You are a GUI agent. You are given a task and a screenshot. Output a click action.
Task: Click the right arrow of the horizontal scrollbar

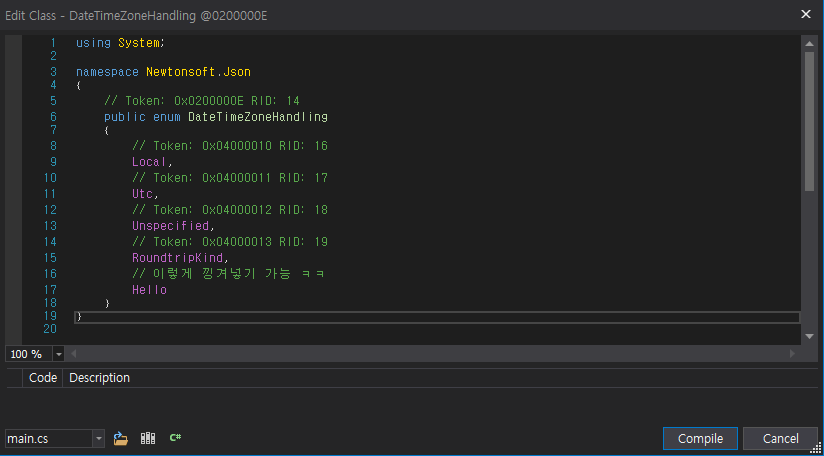[792, 354]
